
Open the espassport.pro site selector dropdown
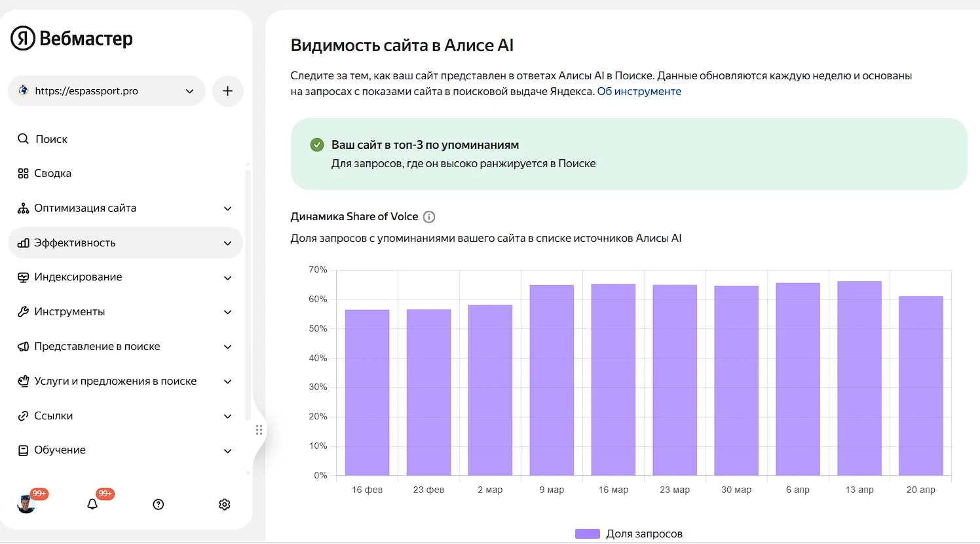[107, 91]
